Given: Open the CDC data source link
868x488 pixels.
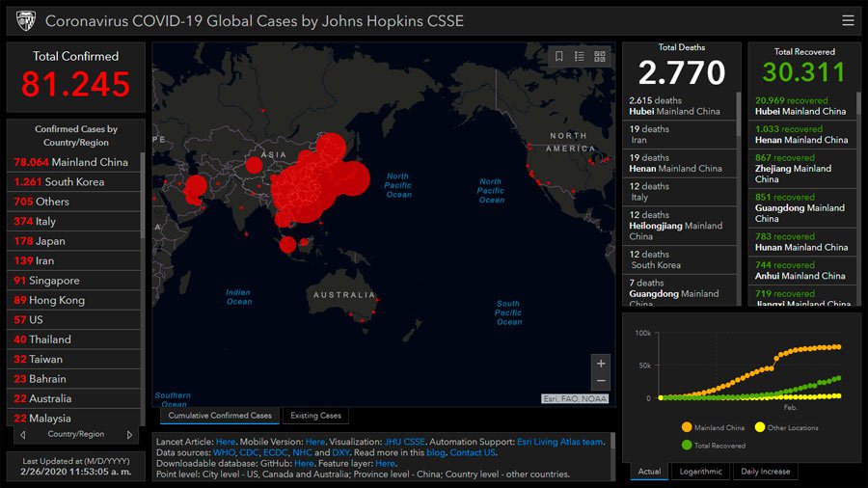Looking at the screenshot, I should [249, 452].
